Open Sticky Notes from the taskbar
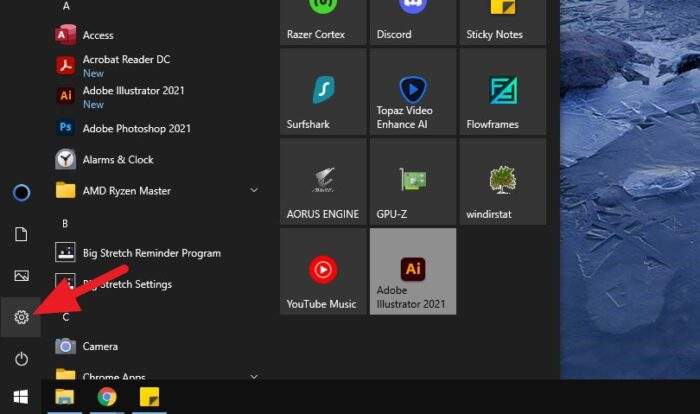Screen dimensions: 700x414 150,397
